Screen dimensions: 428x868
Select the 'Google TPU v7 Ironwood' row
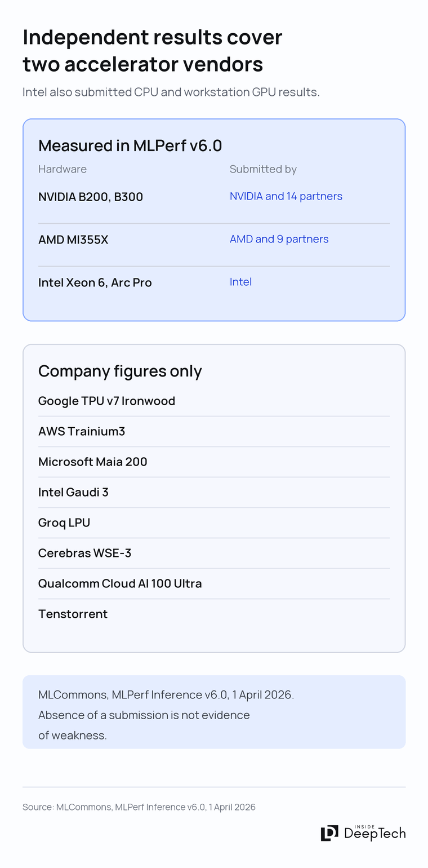[214, 401]
